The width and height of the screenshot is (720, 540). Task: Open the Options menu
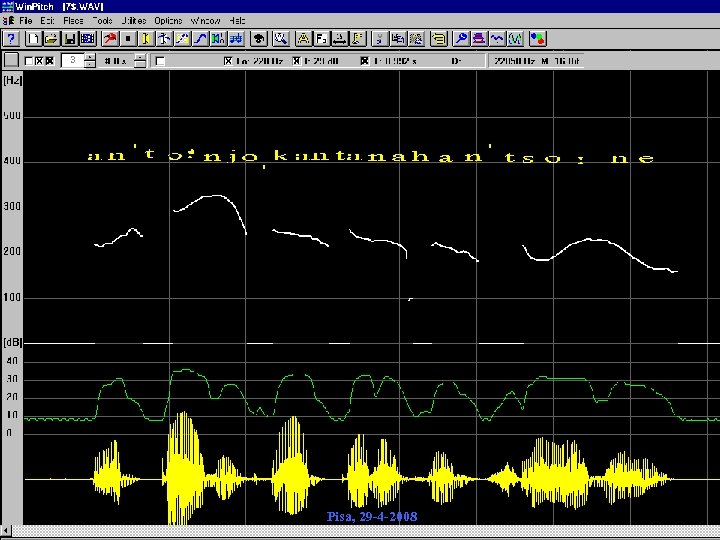(168, 21)
